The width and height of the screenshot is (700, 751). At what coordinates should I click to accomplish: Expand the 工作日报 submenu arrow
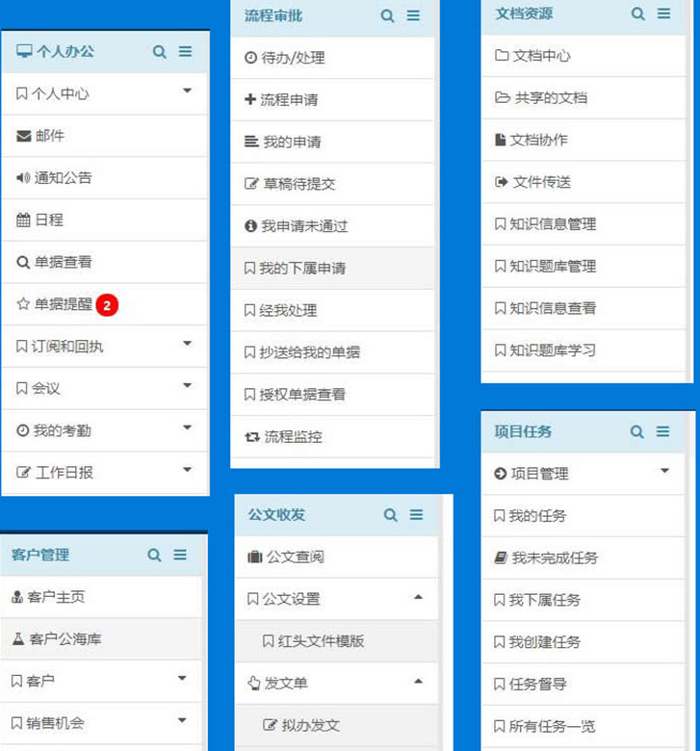(x=188, y=470)
